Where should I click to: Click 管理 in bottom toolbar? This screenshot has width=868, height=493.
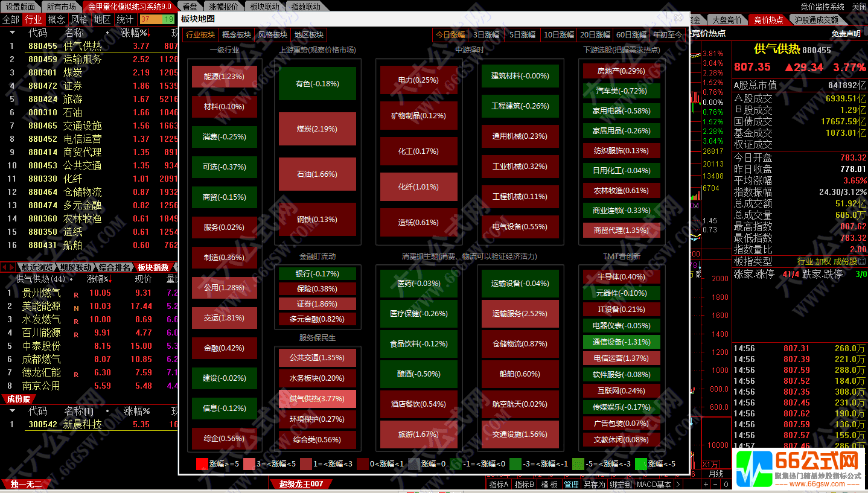(571, 484)
